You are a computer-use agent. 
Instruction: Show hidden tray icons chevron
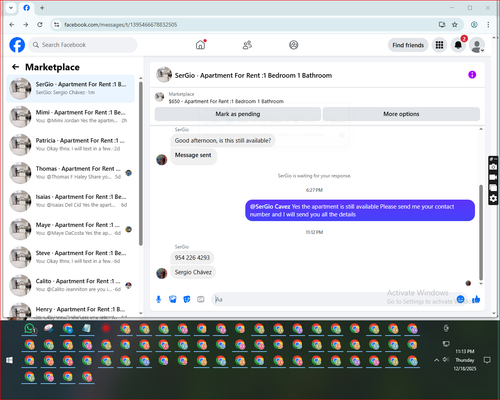pyautogui.click(x=436, y=360)
